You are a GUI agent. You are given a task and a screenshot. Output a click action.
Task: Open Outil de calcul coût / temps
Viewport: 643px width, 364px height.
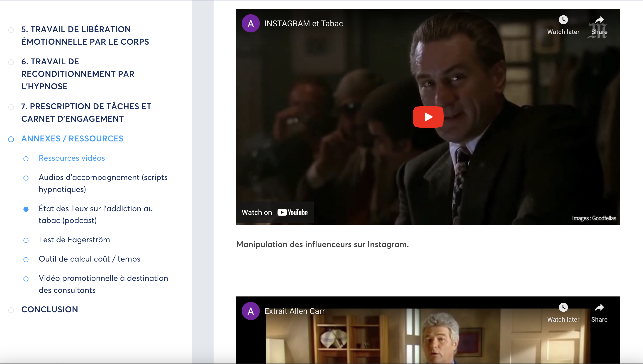coord(90,259)
